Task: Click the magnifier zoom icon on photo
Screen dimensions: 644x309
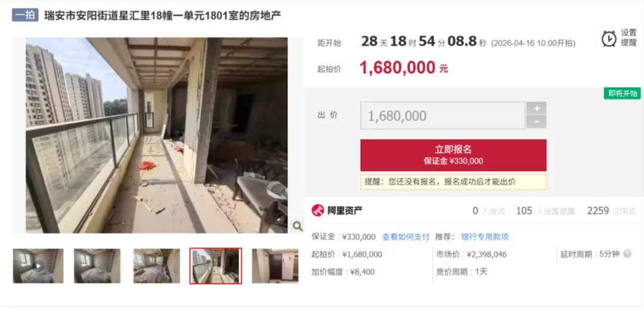Action: click(298, 226)
